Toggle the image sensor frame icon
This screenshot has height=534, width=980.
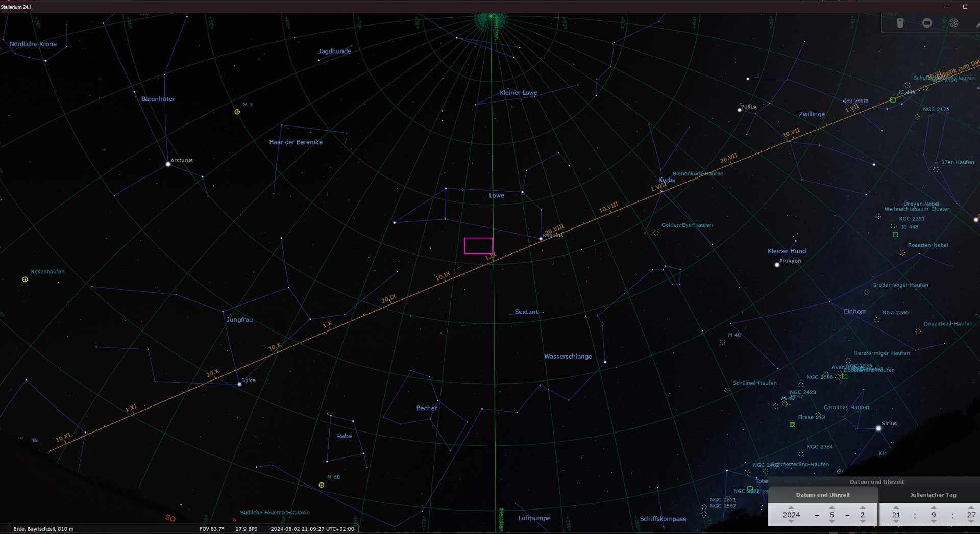927,23
